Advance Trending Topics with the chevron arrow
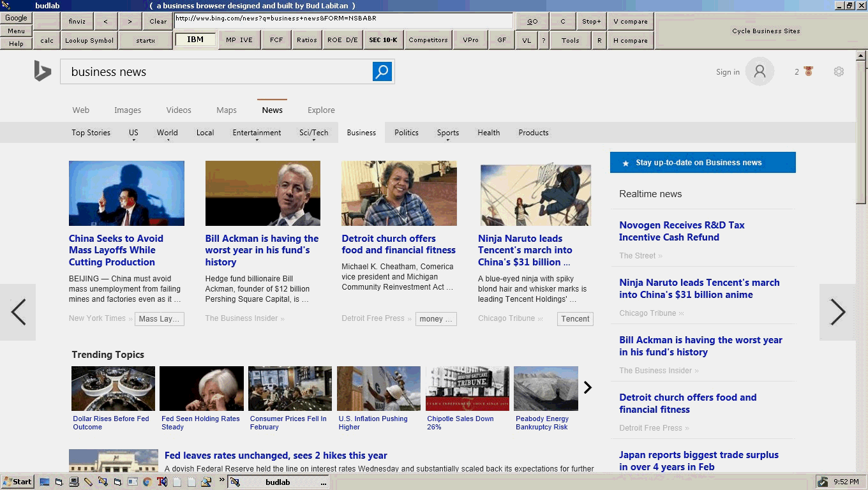 pyautogui.click(x=588, y=387)
